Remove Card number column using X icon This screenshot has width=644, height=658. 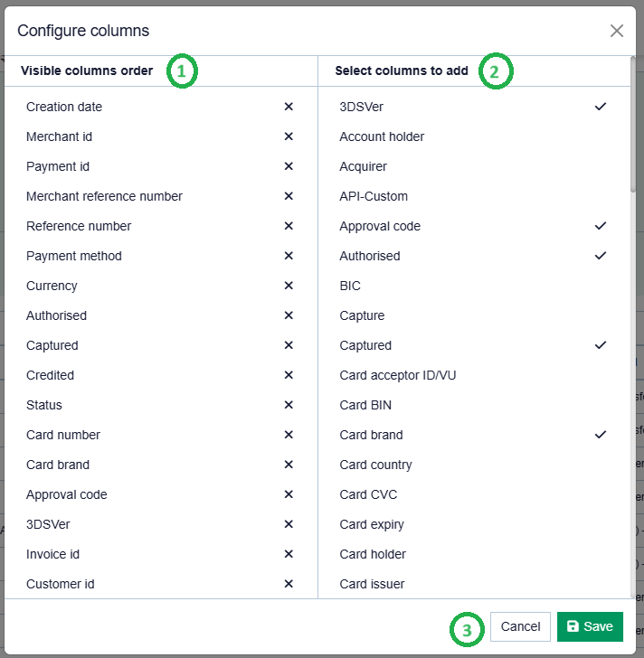pos(289,435)
